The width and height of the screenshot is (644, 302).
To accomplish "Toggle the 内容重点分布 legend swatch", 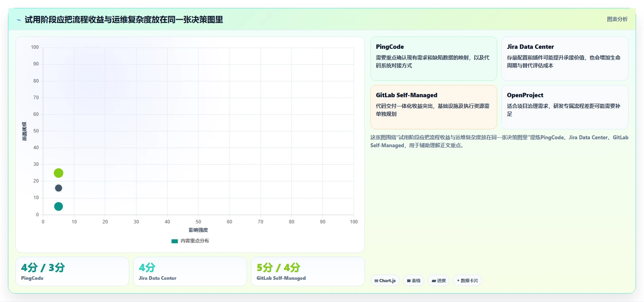I will 174,241.
